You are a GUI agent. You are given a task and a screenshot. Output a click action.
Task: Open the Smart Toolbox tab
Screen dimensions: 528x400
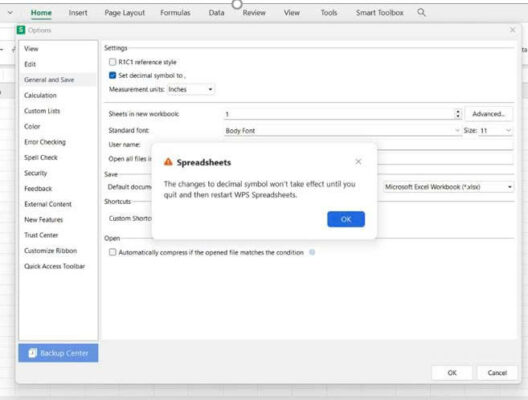coord(380,13)
